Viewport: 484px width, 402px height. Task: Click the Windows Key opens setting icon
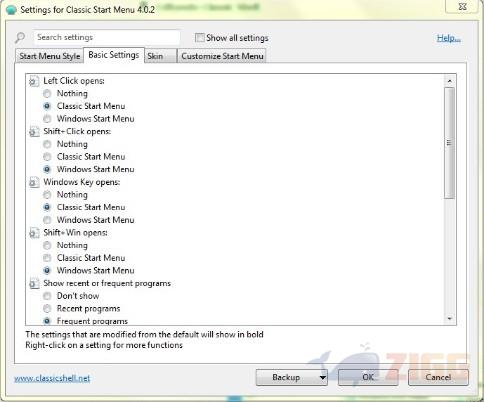pyautogui.click(x=34, y=182)
